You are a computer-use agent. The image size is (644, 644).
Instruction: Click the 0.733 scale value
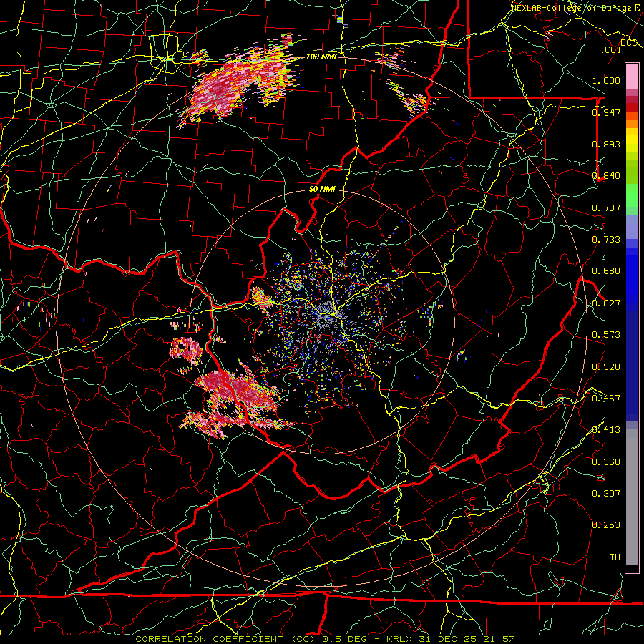point(606,240)
